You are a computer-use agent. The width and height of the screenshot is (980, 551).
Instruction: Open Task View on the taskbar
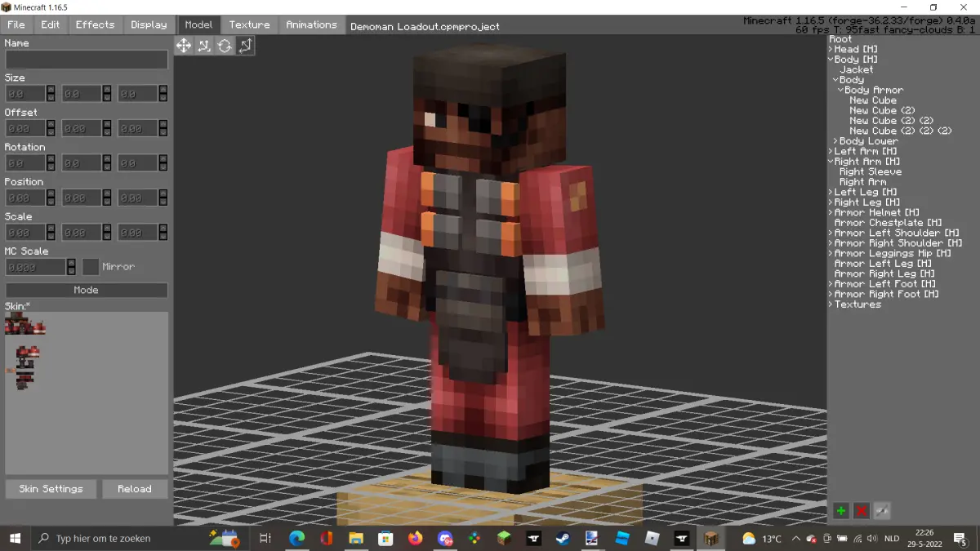(x=265, y=538)
